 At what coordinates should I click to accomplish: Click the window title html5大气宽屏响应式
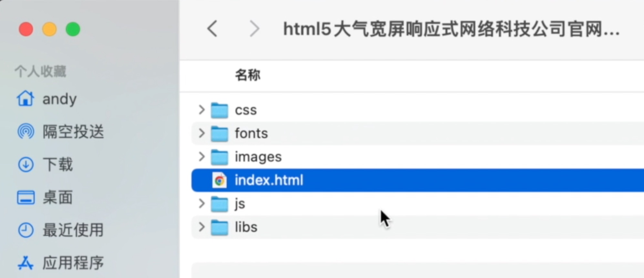click(x=451, y=29)
